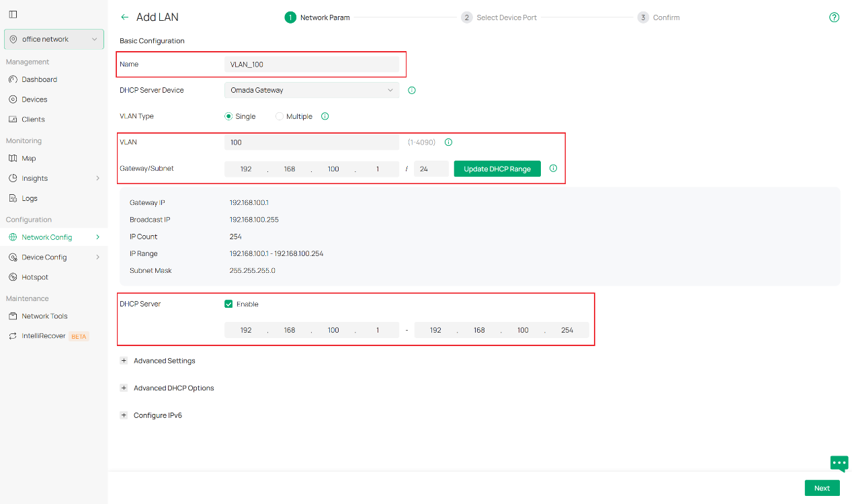
Task: Collapse the sidebar panel icon
Action: [x=13, y=14]
